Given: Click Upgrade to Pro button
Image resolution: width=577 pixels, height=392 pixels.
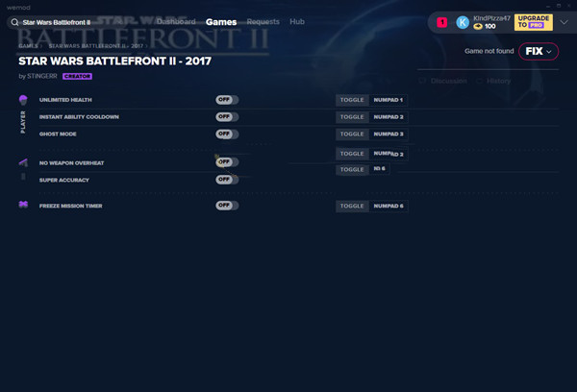Looking at the screenshot, I should 533,22.
